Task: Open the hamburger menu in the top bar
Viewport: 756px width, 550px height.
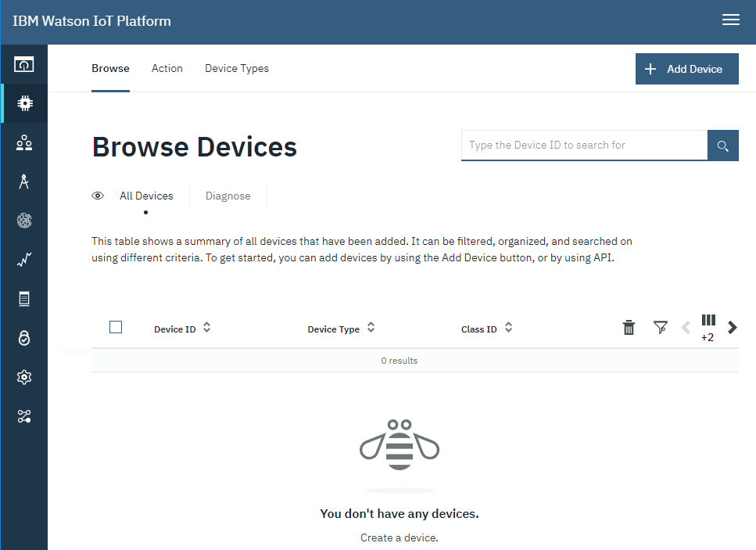Action: 731,20
